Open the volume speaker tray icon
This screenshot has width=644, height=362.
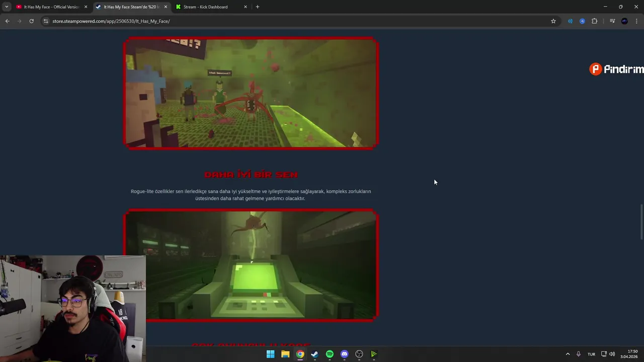tap(612, 354)
